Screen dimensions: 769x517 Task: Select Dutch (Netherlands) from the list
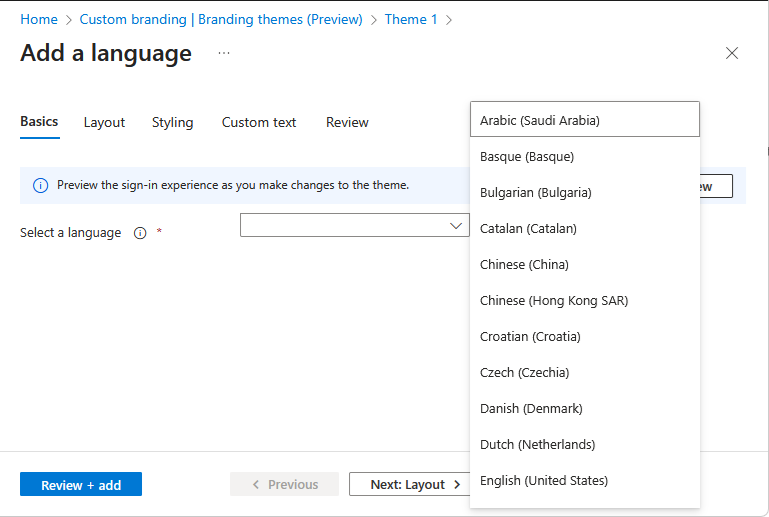point(537,444)
